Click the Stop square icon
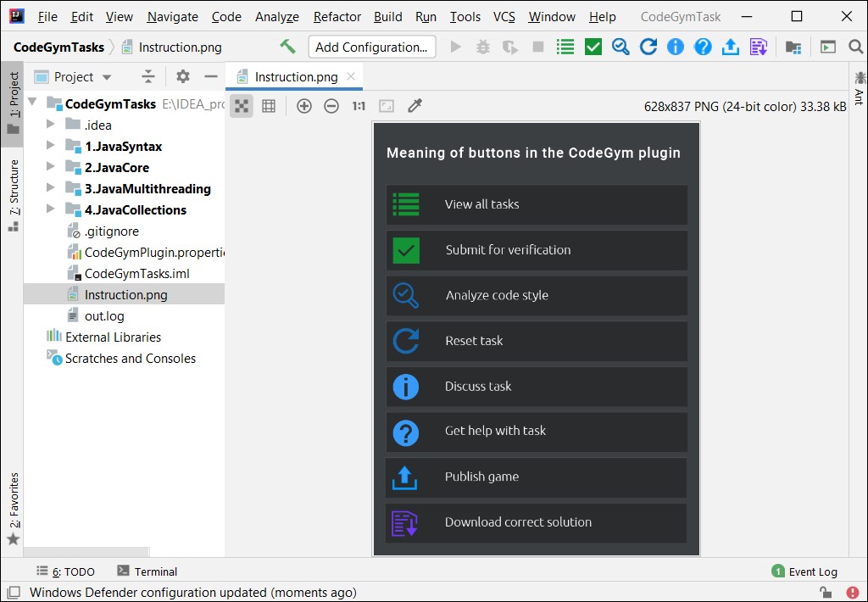Image resolution: width=868 pixels, height=602 pixels. tap(537, 47)
